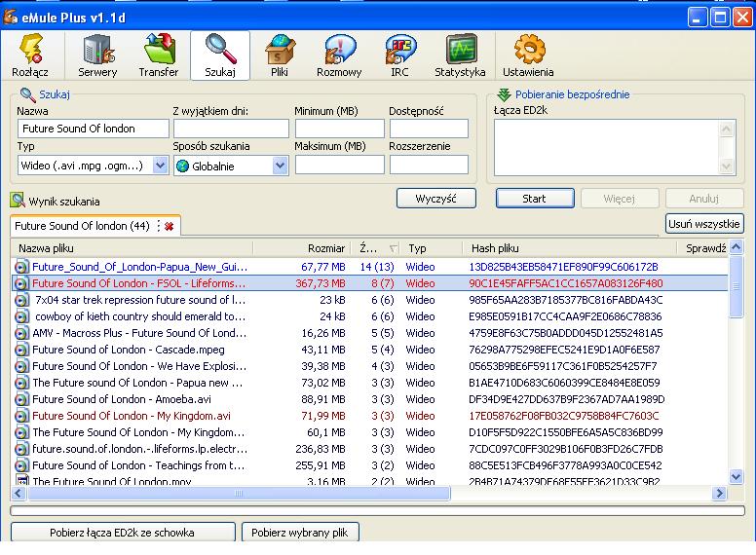
Task: Open the Rozmowy messages page
Action: point(339,55)
